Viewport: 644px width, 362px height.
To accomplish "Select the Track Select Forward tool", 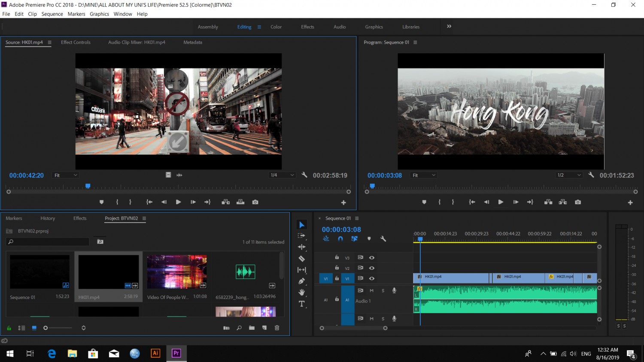I will tap(302, 235).
